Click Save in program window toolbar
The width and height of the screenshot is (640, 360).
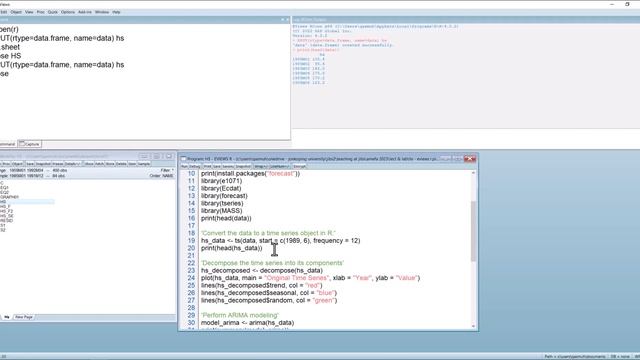tap(217, 167)
